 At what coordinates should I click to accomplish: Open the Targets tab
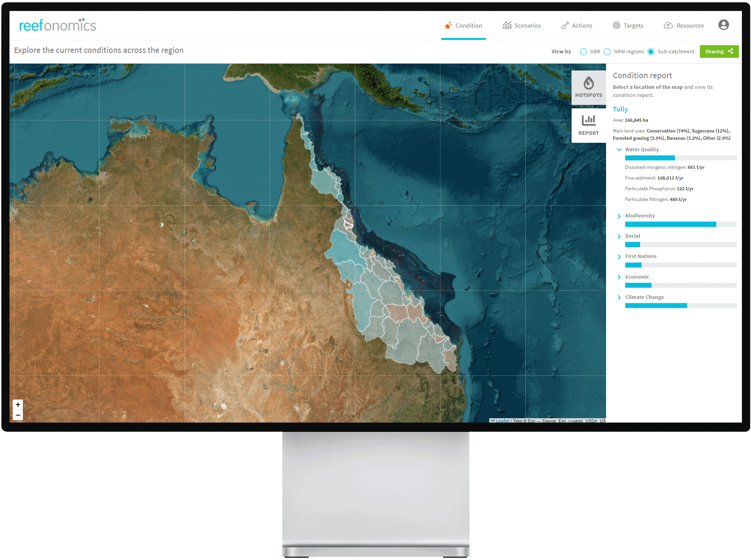[628, 25]
